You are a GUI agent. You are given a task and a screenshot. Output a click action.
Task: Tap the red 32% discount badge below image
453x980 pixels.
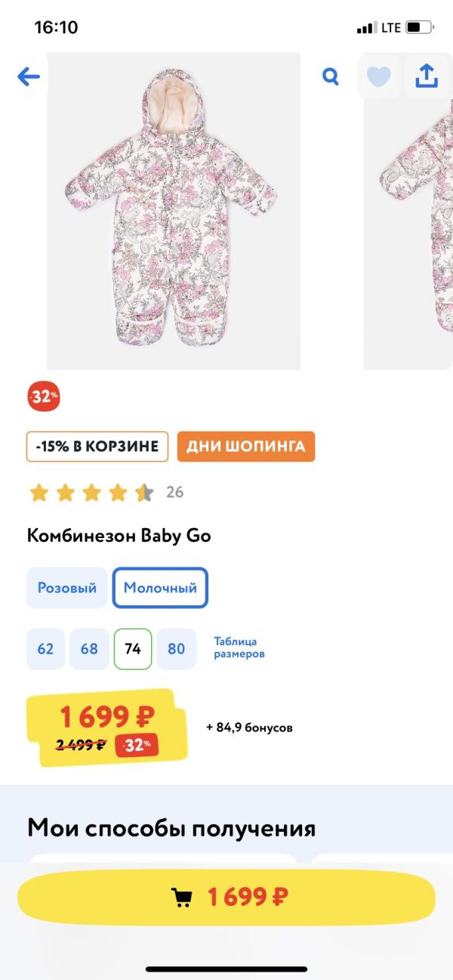44,397
